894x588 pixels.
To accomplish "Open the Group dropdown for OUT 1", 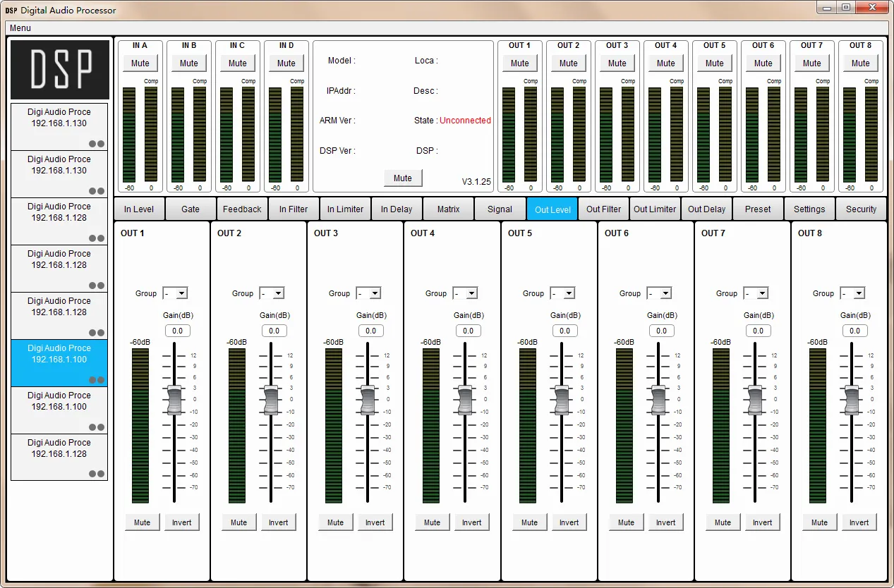I will click(x=175, y=293).
